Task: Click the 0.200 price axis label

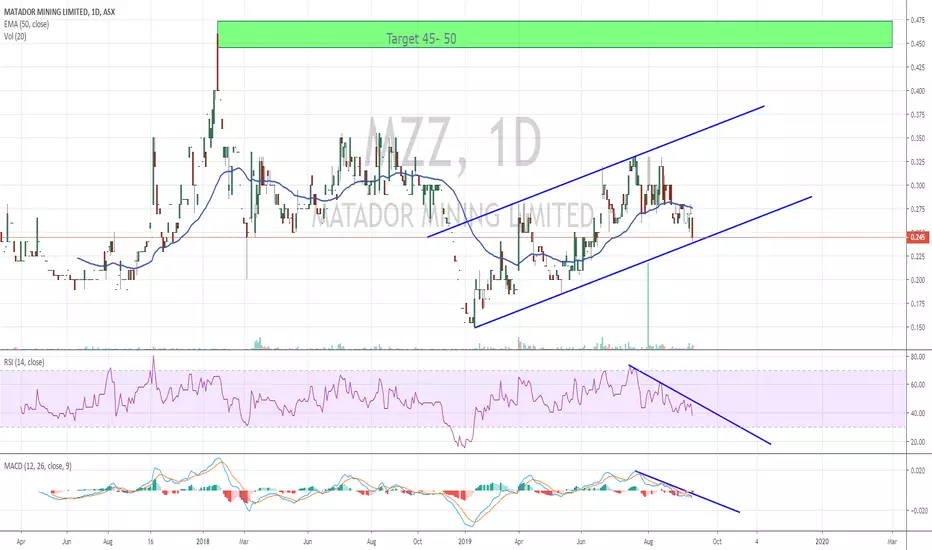Action: tap(918, 280)
